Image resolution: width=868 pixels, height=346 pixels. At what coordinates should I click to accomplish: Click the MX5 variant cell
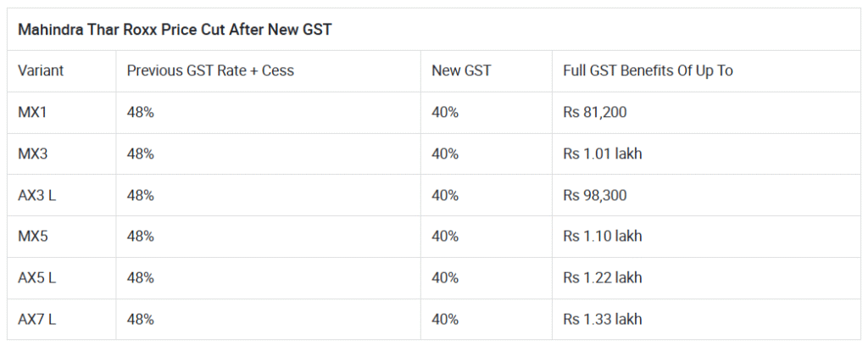35,237
